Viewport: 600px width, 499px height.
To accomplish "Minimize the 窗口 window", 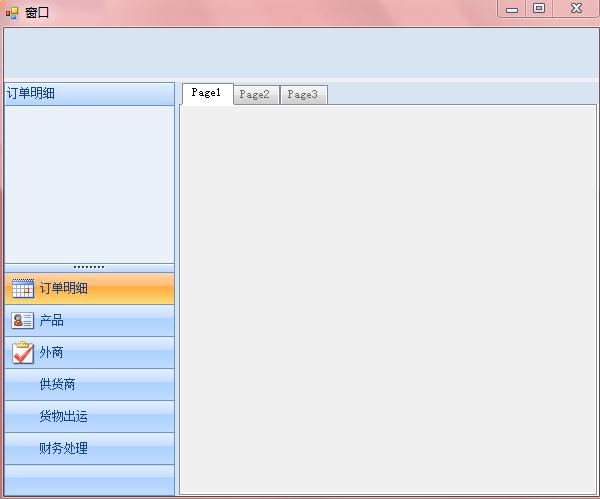I will tap(512, 9).
